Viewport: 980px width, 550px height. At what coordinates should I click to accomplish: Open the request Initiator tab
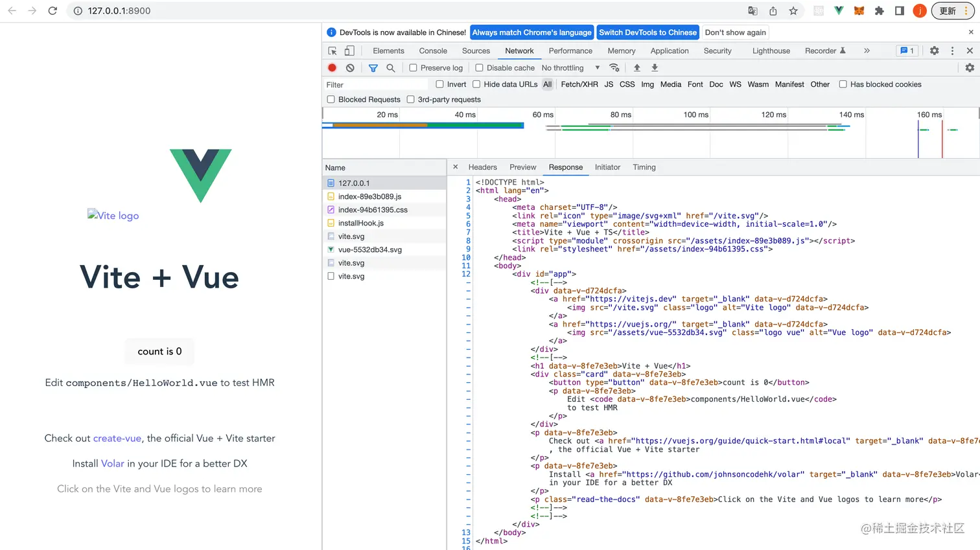point(607,167)
